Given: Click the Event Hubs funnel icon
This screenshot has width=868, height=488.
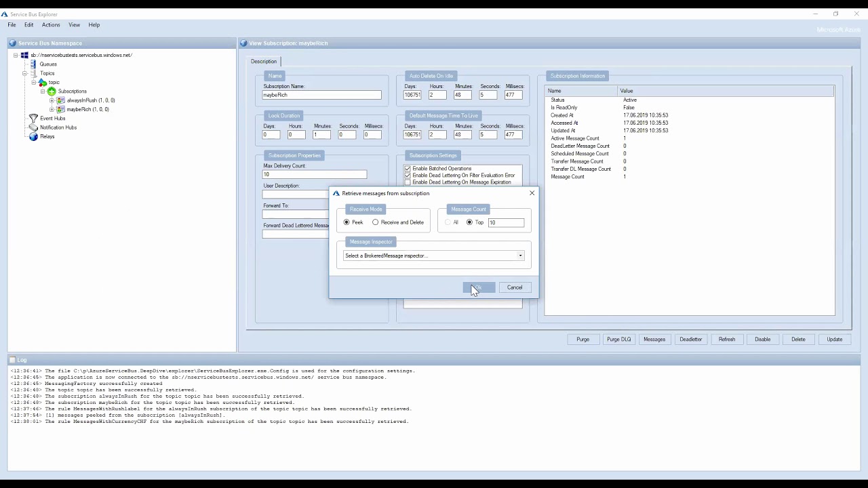Looking at the screenshot, I should (x=33, y=119).
